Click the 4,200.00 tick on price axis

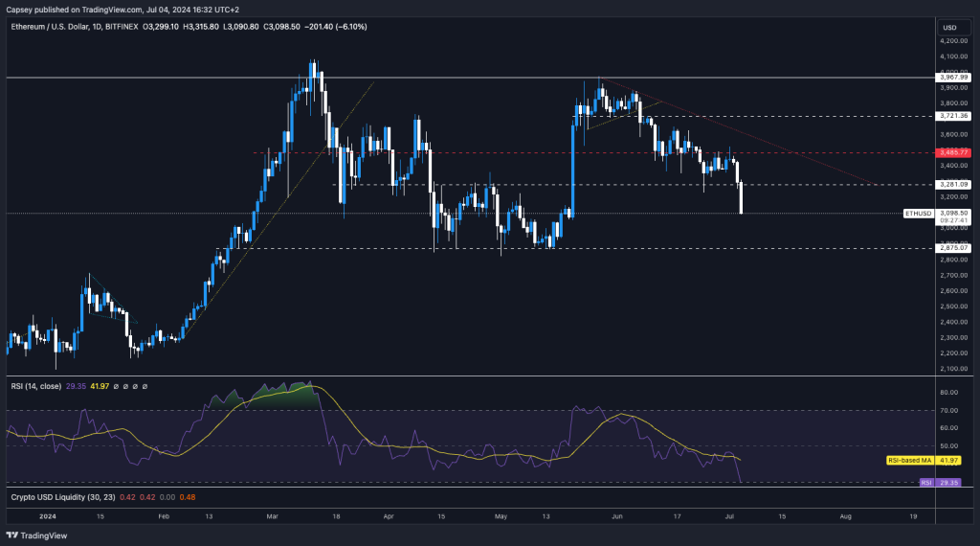click(x=954, y=41)
